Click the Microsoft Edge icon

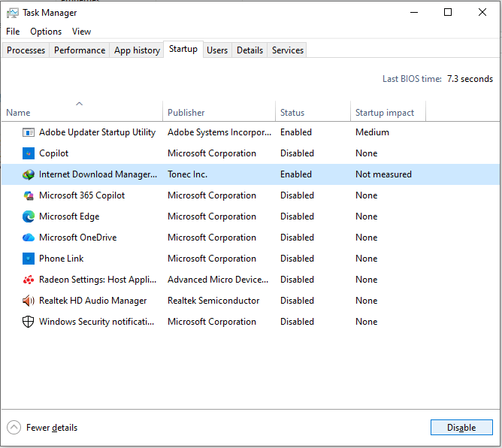click(x=29, y=216)
